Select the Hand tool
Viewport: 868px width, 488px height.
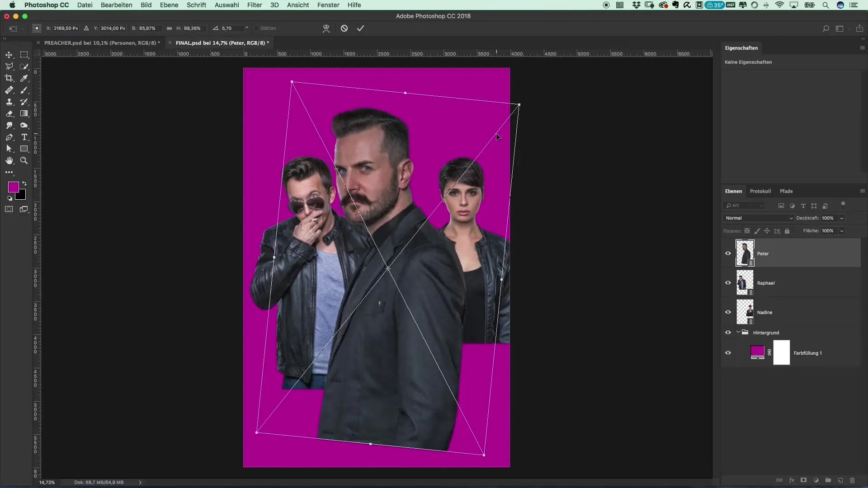tap(9, 160)
